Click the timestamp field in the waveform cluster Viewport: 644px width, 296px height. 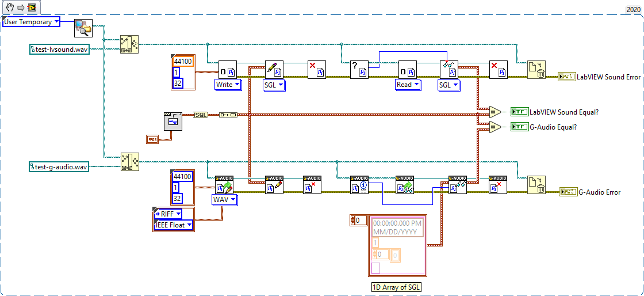(398, 227)
